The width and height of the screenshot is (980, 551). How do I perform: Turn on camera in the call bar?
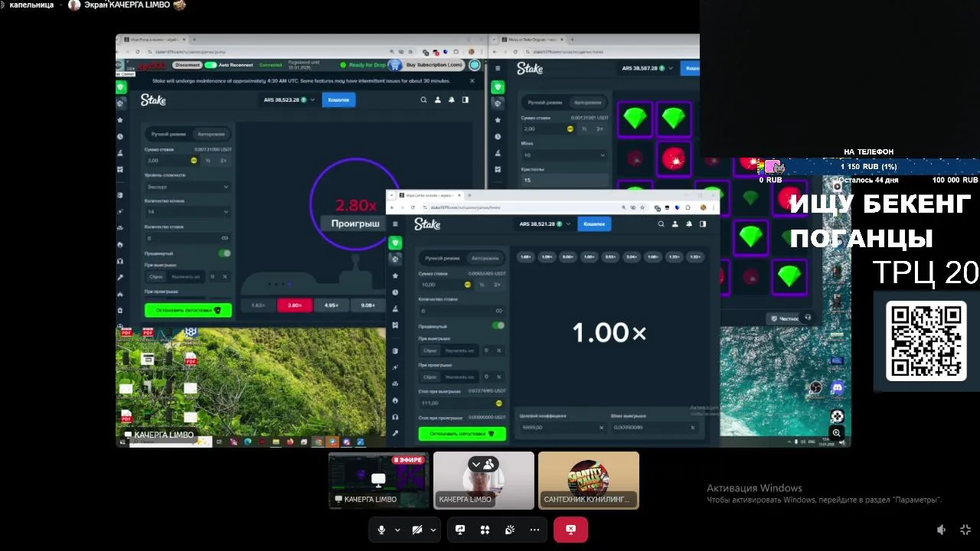coord(417,530)
